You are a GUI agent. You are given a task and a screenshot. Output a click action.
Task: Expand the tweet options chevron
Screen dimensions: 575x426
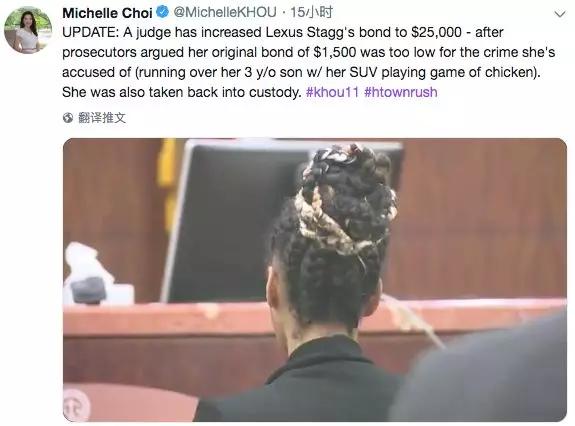click(x=560, y=14)
